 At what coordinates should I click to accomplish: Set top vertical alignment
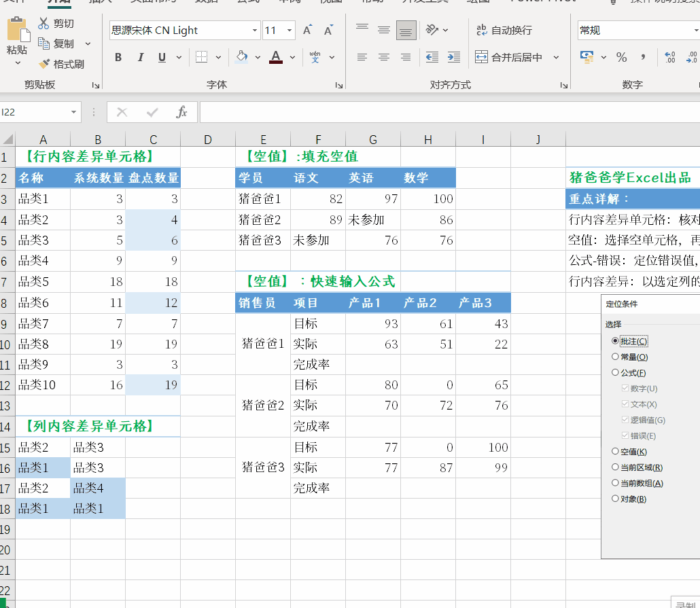[x=362, y=30]
